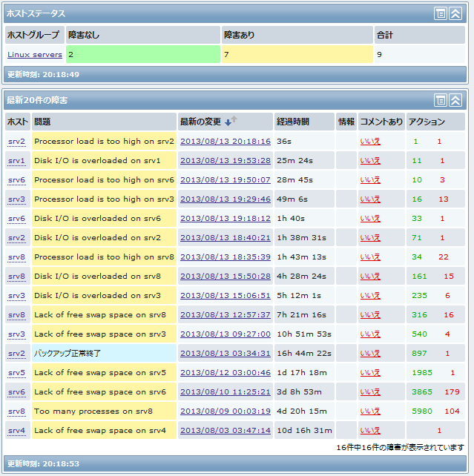The width and height of the screenshot is (474, 476).
Task: Open timestamp 2013/08/13 03:34:31
Action: pos(226,354)
